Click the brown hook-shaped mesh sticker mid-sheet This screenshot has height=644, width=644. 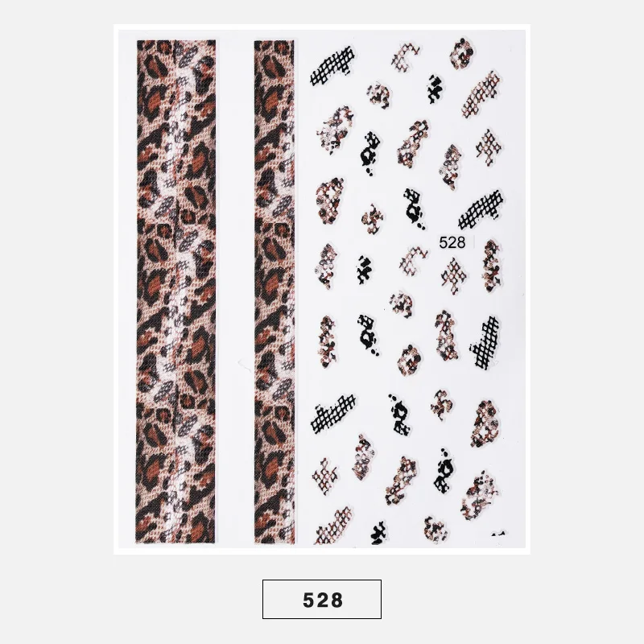coord(412,261)
